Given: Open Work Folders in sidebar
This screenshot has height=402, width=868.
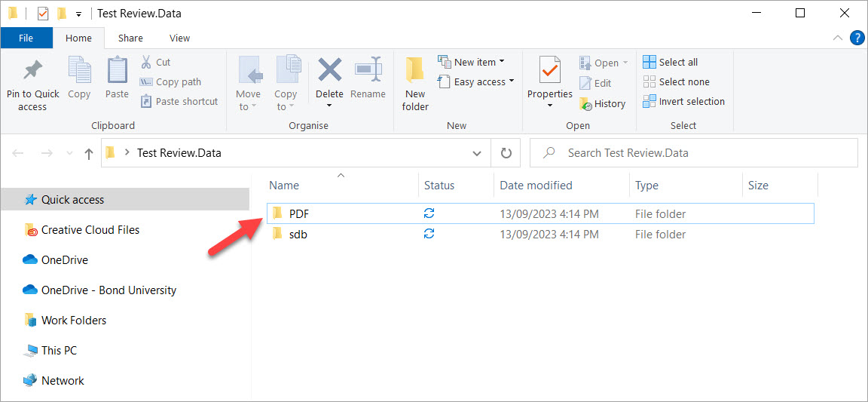Looking at the screenshot, I should (x=66, y=320).
